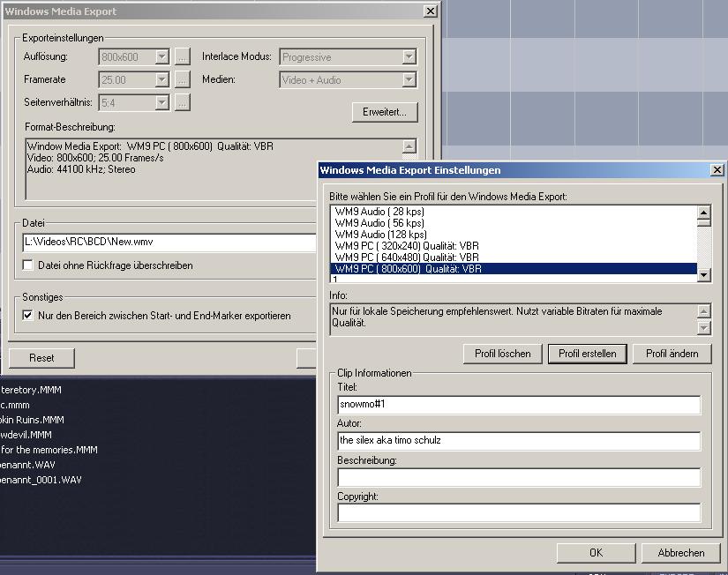Open the Auflösung dropdown
Screen dimensions: 728x575
click(x=161, y=57)
